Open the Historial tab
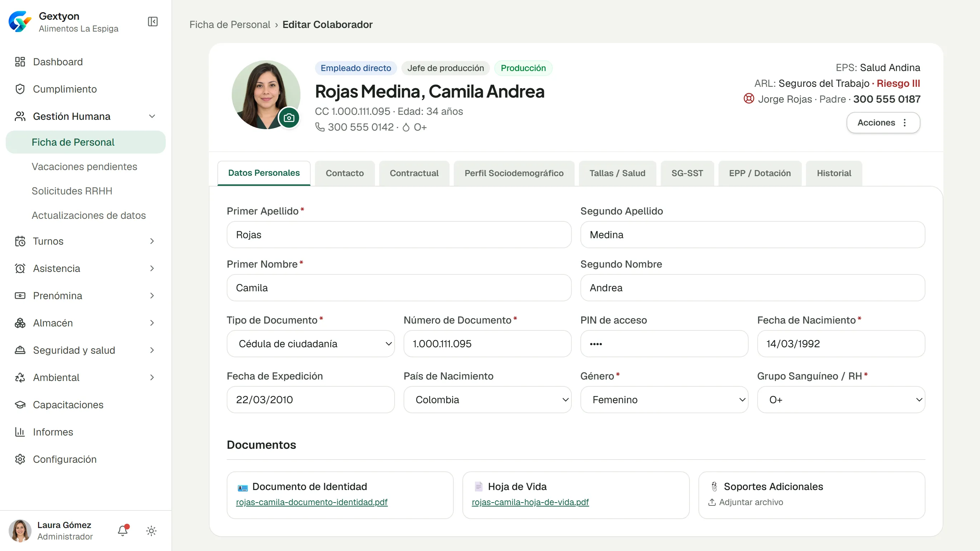Image resolution: width=980 pixels, height=551 pixels. click(834, 173)
